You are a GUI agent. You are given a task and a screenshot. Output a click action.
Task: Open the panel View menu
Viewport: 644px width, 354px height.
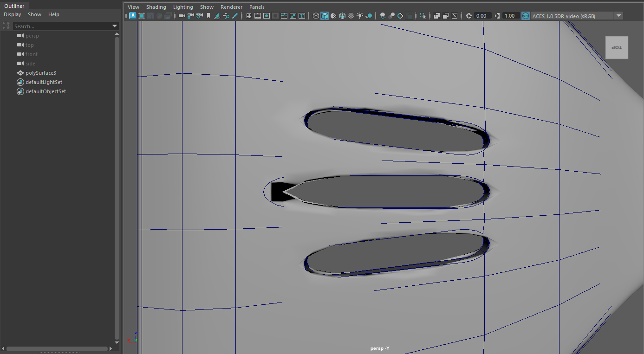tap(133, 7)
